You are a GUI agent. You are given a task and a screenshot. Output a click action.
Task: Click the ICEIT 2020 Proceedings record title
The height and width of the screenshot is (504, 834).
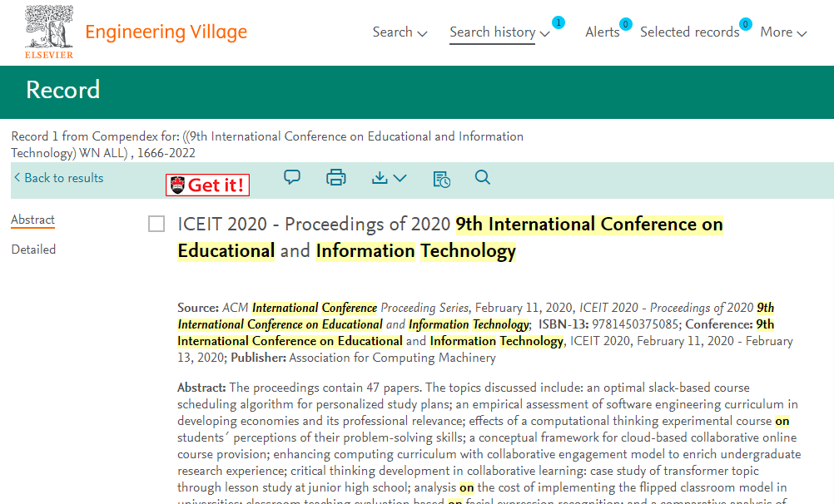tap(450, 237)
